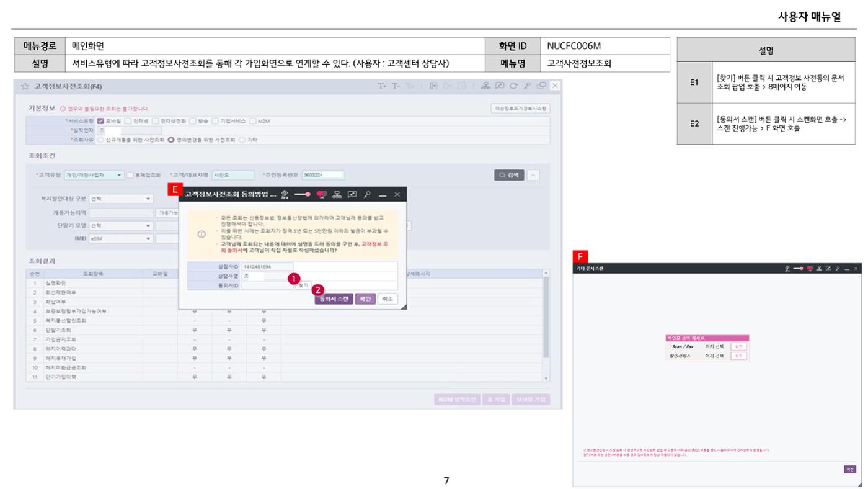Click the 상담사ID field showing 1412481694

[267, 267]
